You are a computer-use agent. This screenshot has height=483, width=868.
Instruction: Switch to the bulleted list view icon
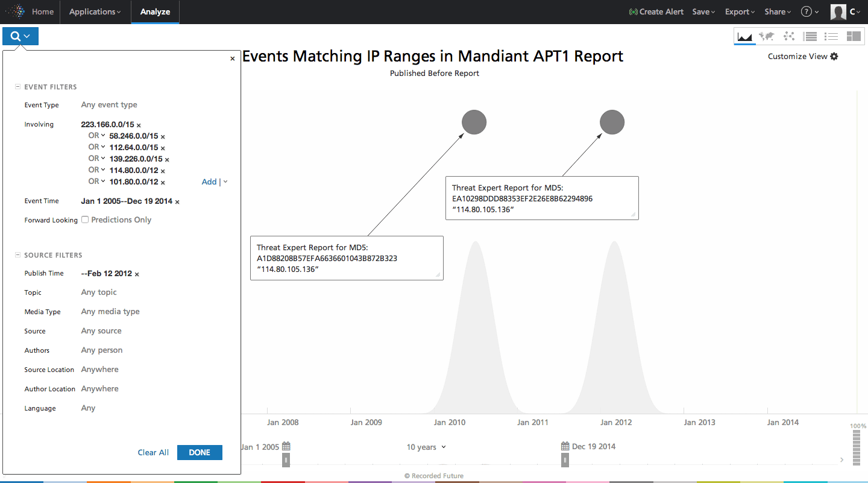coord(831,37)
